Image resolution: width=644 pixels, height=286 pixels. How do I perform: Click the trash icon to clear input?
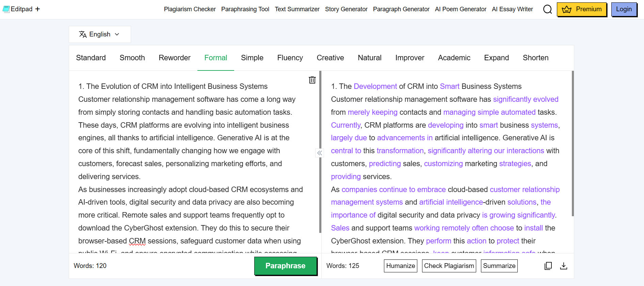click(x=312, y=80)
